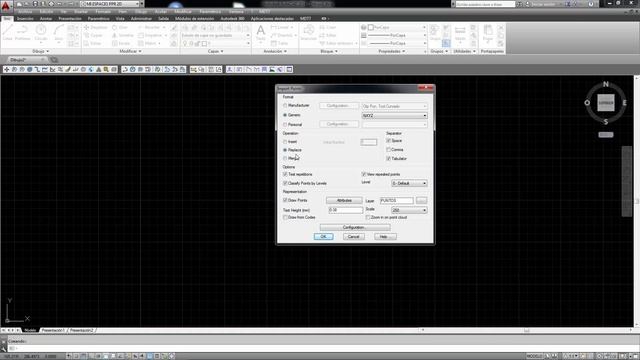Open the Autodesk 360 ribbon tab
Image resolution: width=640 pixels, height=360 pixels.
click(x=232, y=18)
